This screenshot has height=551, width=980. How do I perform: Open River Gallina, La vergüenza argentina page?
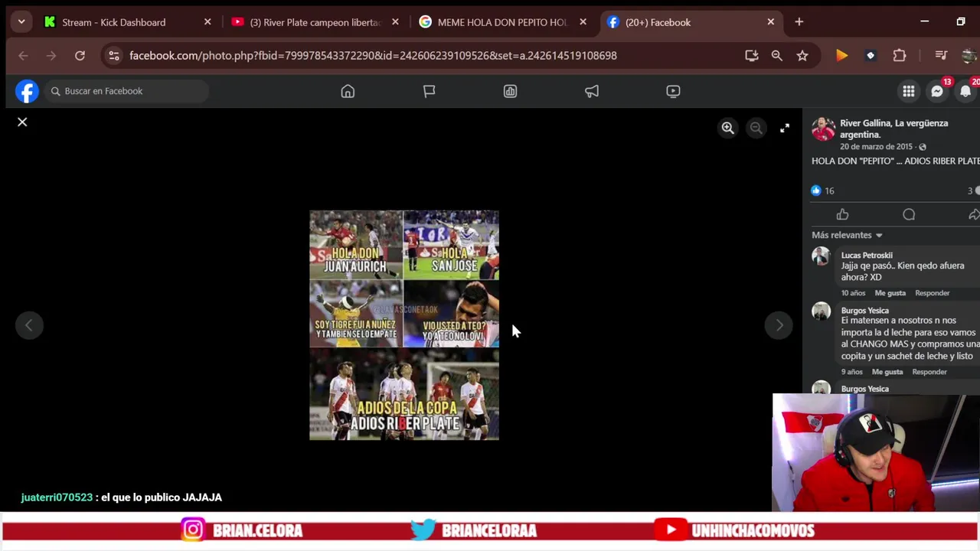pos(893,129)
